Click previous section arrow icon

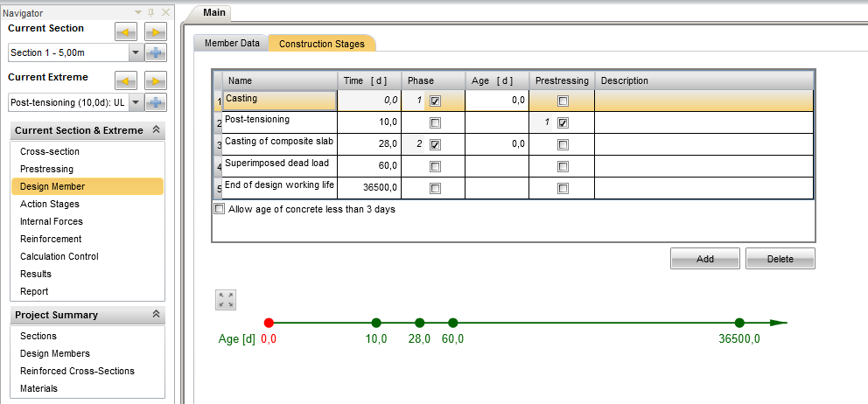[127, 32]
